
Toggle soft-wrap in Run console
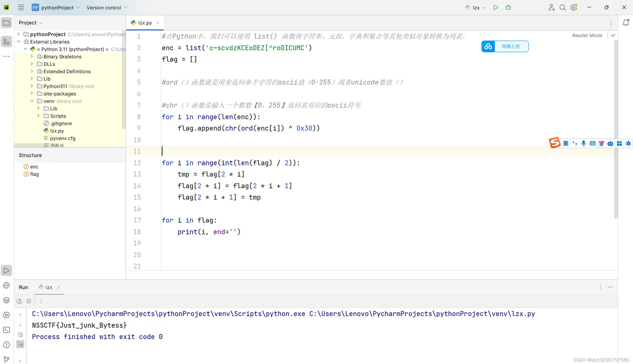coord(20,335)
